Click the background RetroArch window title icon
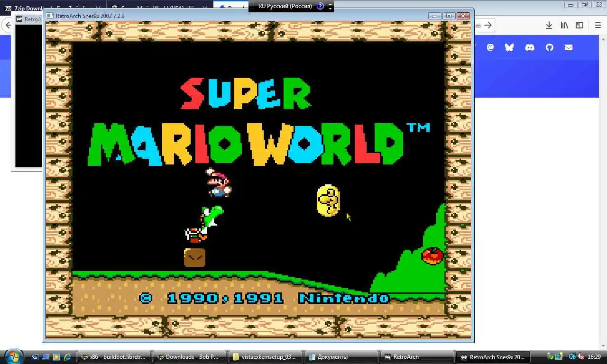 pyautogui.click(x=19, y=19)
